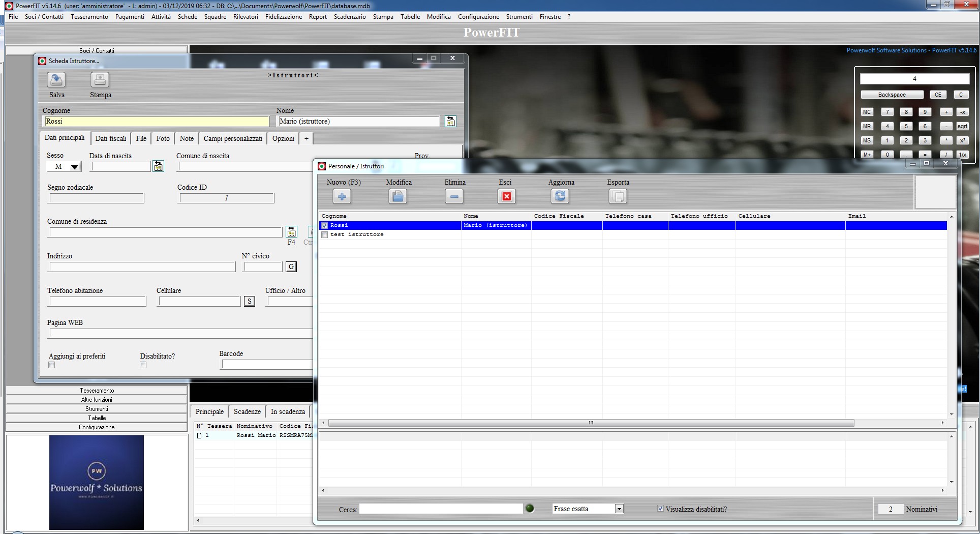Toggle the Disabilitato? checkbox
Image resolution: width=980 pixels, height=534 pixels.
[143, 365]
